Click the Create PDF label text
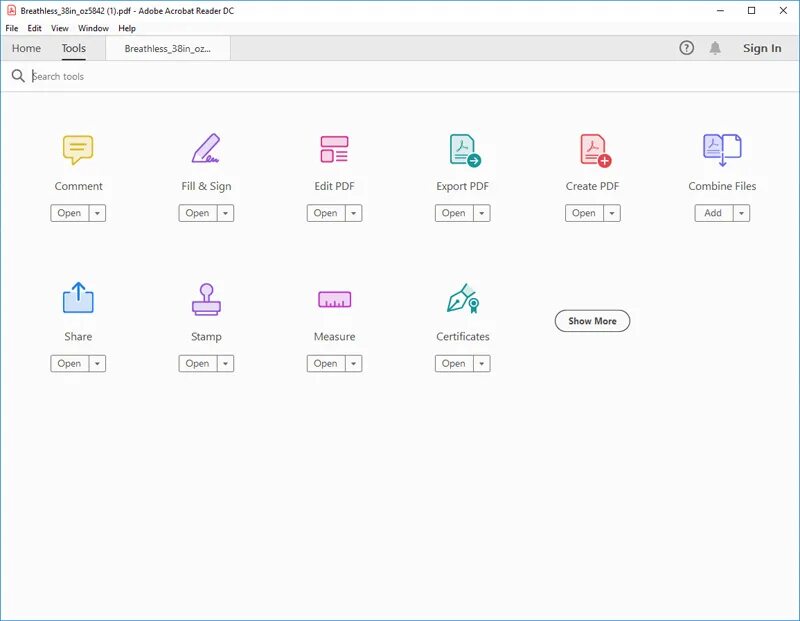 coord(592,186)
